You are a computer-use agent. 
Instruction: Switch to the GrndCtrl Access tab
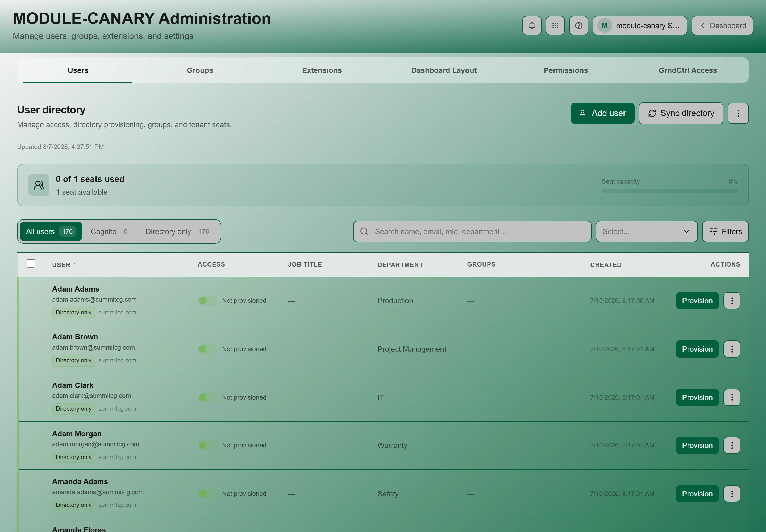(688, 70)
